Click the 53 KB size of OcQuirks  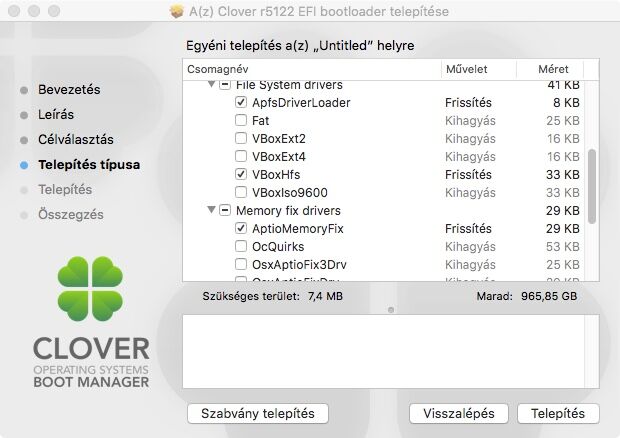[563, 247]
